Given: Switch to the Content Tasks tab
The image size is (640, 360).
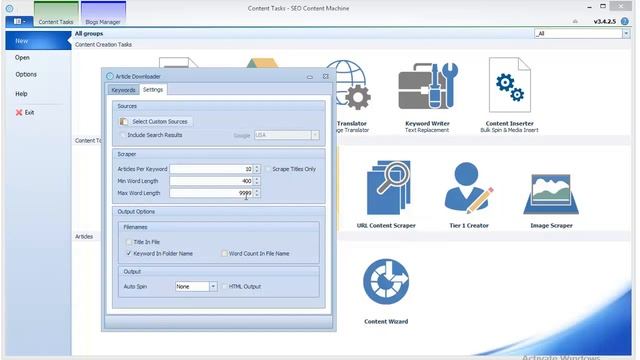Looking at the screenshot, I should tap(56, 14).
